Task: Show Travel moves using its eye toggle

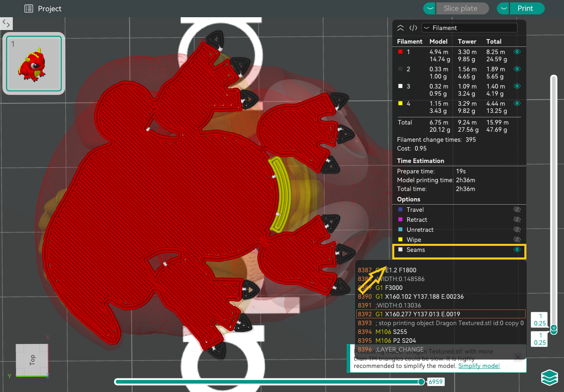Action: (517, 209)
